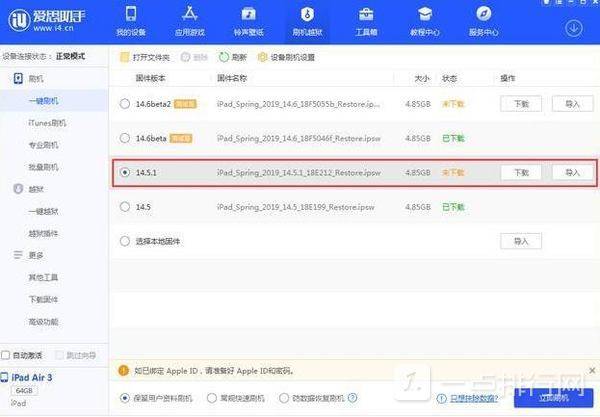
Task: Open 专业刷机 in the sidebar
Action: coord(43,145)
